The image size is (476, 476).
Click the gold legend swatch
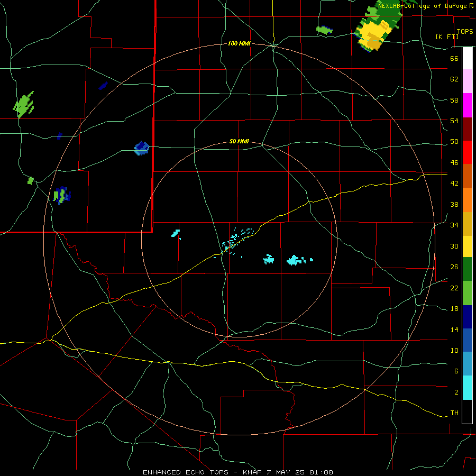(467, 224)
